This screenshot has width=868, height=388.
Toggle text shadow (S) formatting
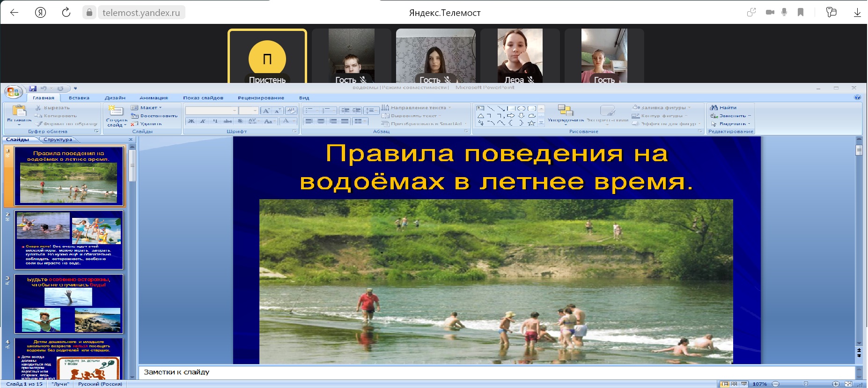240,121
